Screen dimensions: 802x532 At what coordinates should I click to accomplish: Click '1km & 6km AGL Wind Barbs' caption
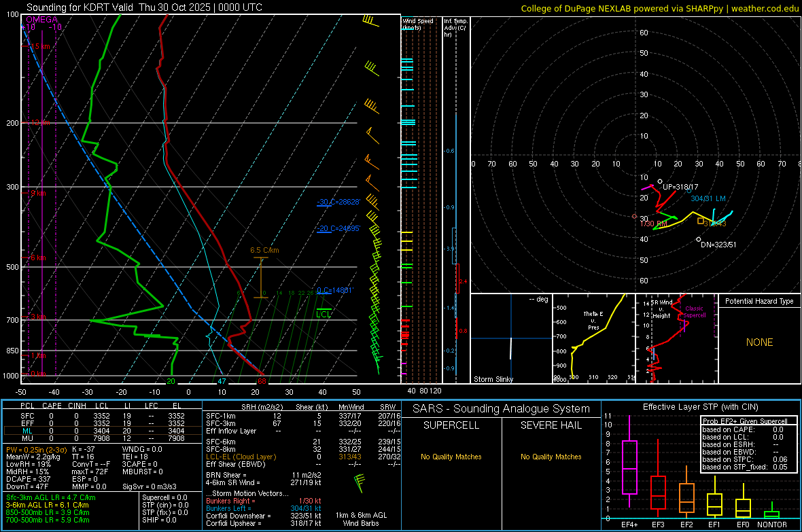pyautogui.click(x=361, y=519)
